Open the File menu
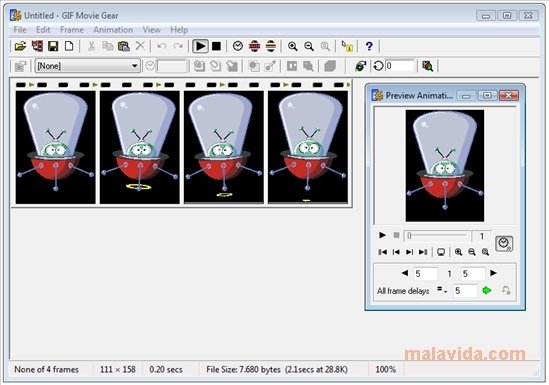 (x=20, y=30)
